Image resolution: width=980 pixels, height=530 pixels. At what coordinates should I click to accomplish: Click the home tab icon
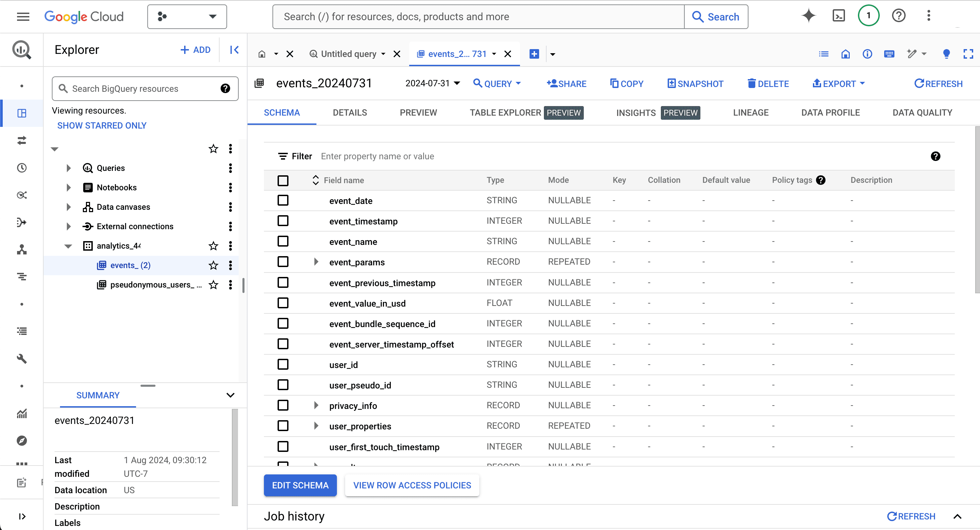click(262, 54)
